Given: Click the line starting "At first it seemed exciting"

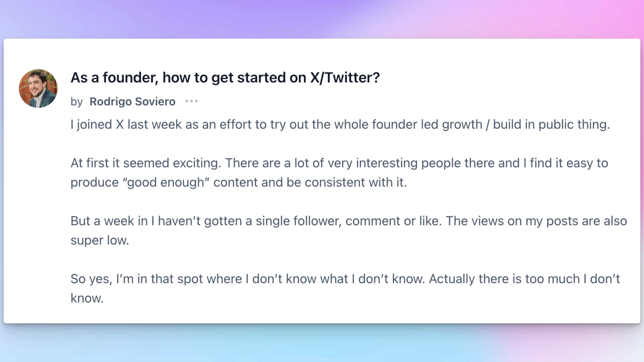Looking at the screenshot, I should 339,163.
